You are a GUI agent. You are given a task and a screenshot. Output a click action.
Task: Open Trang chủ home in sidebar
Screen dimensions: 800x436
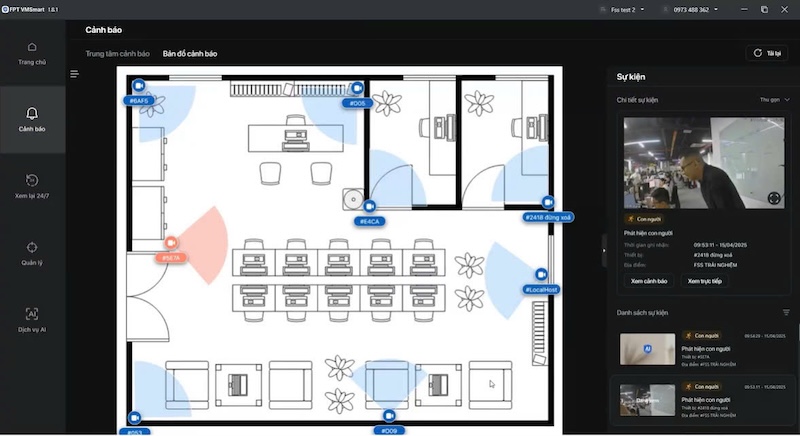[32, 52]
